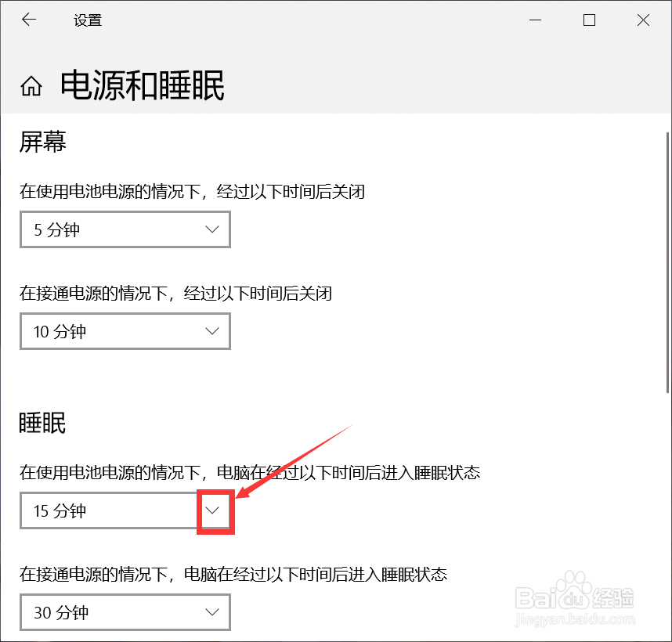Click label 在接通电源的情况下，经过以下时间后关闭
The width and height of the screenshot is (672, 642).
(175, 294)
